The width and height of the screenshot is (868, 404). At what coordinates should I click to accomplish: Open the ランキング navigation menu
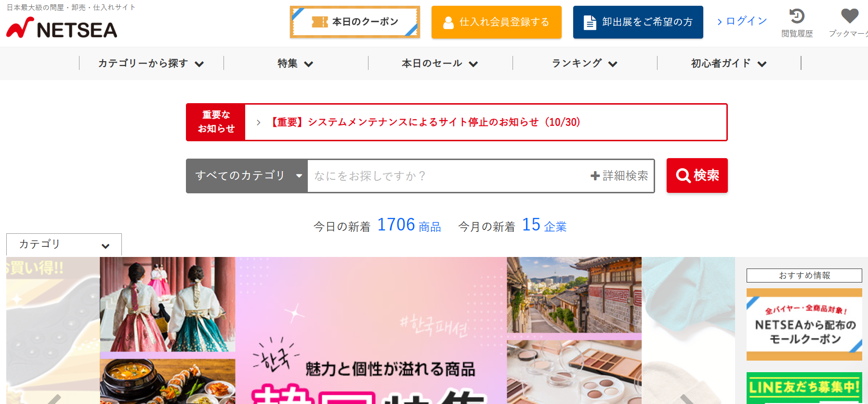point(585,63)
